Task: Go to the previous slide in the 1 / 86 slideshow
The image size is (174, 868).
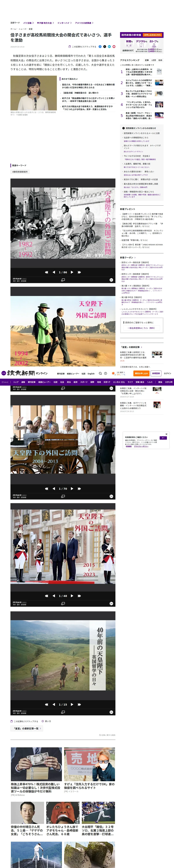Action: click(54, 272)
